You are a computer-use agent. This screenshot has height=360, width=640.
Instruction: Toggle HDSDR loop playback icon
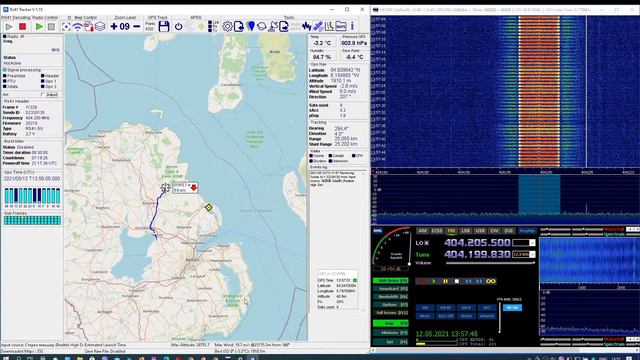(x=491, y=281)
